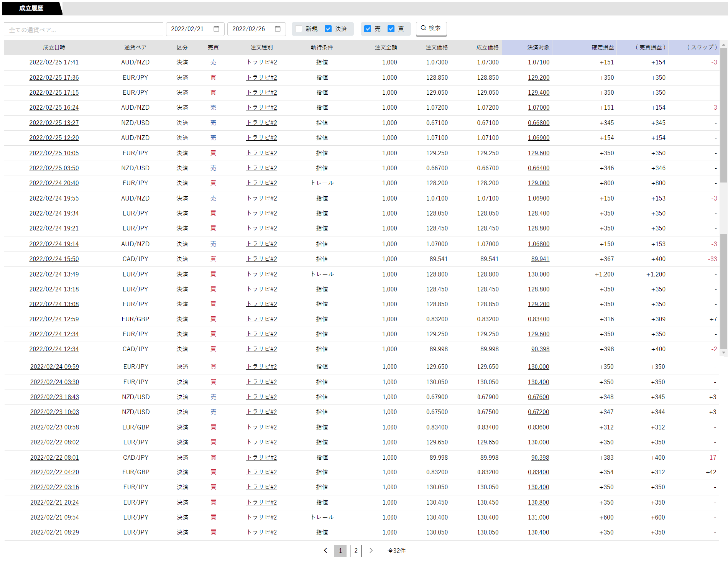Go to page 2
This screenshot has height=564, width=728.
pyautogui.click(x=356, y=551)
